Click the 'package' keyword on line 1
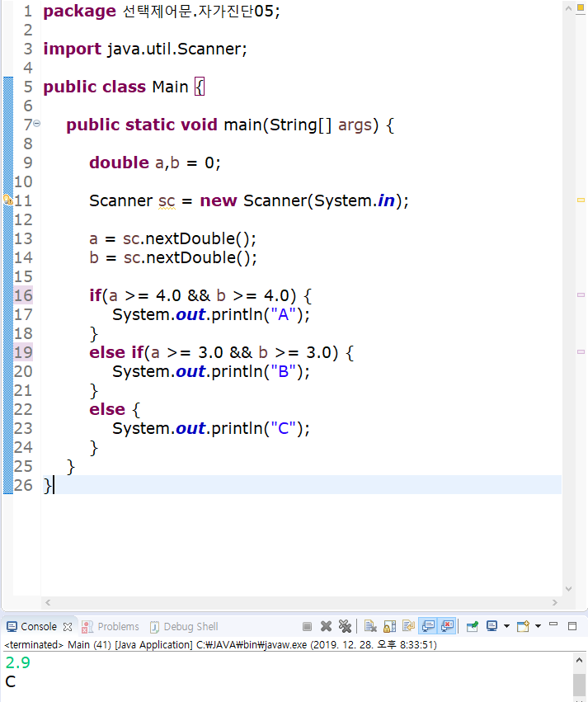Viewport: 588px width, 702px height. pos(79,12)
